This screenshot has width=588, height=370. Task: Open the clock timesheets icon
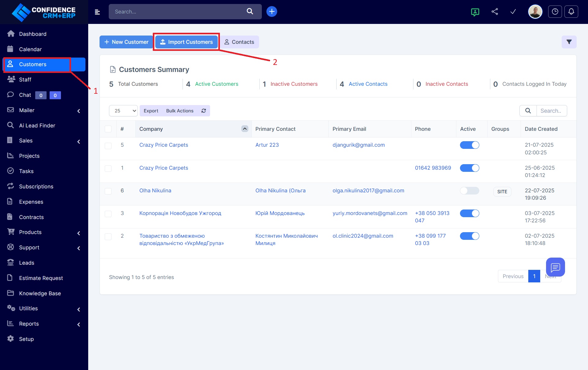pyautogui.click(x=555, y=12)
